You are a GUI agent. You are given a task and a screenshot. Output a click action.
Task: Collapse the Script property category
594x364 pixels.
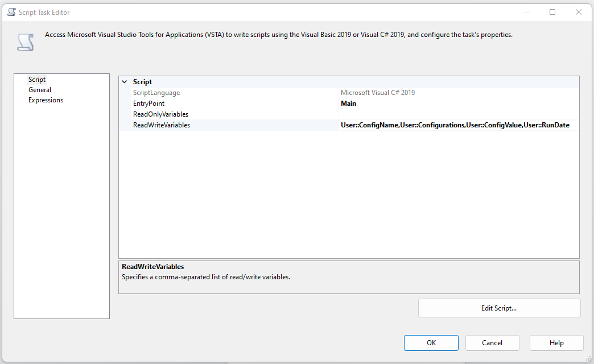coord(125,82)
